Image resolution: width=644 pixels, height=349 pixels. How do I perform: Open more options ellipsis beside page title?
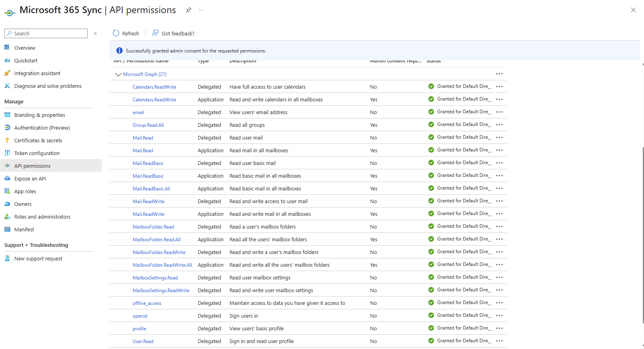(x=201, y=10)
